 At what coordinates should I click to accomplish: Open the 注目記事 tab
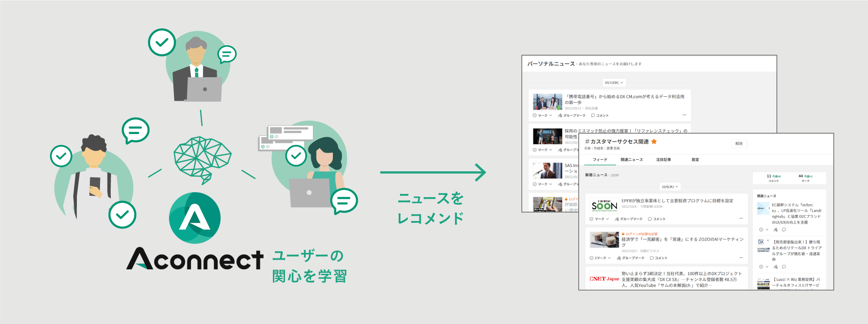click(x=664, y=160)
